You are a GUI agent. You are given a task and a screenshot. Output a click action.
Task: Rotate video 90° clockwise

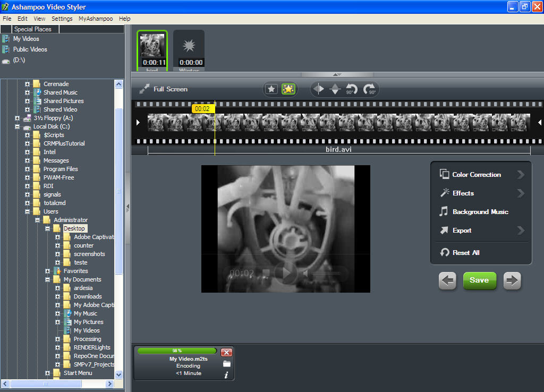pyautogui.click(x=370, y=89)
